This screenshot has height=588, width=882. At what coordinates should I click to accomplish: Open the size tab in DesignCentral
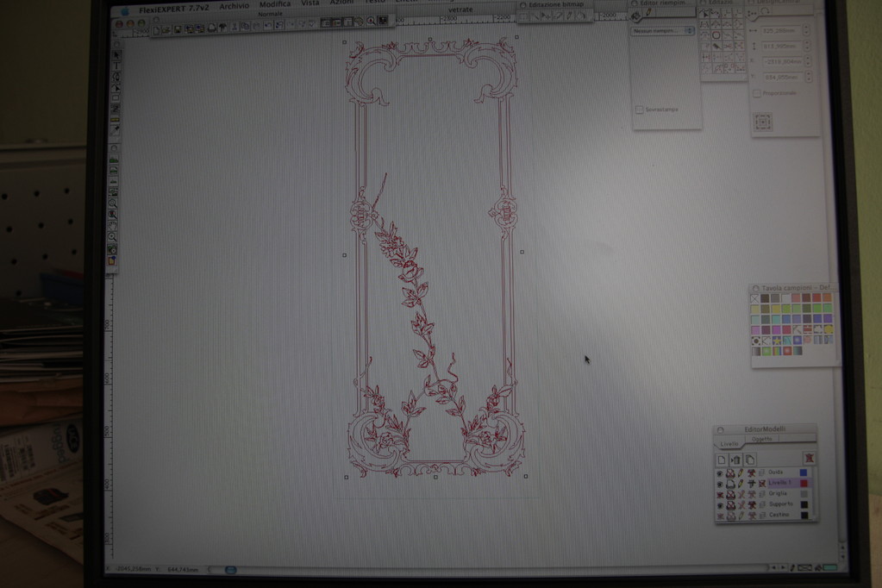coord(752,14)
